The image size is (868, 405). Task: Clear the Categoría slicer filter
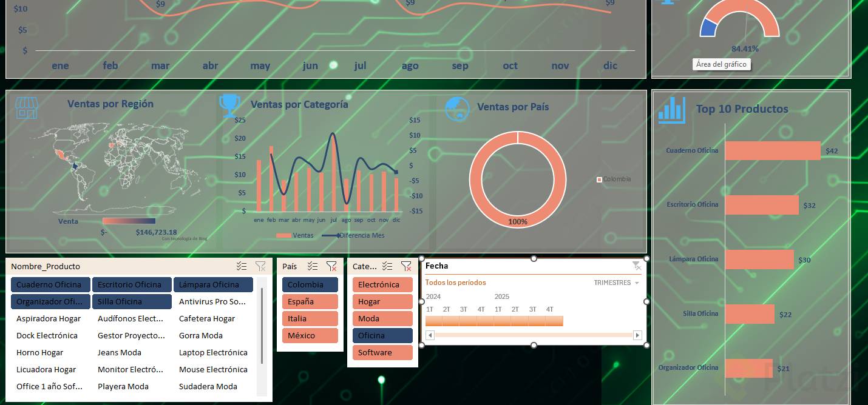pos(406,266)
